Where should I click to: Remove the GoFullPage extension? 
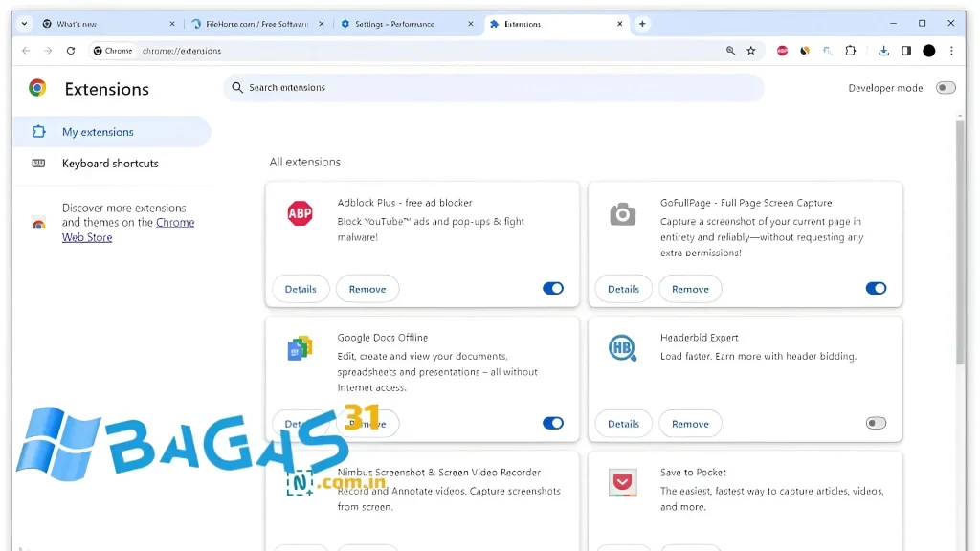pyautogui.click(x=690, y=289)
